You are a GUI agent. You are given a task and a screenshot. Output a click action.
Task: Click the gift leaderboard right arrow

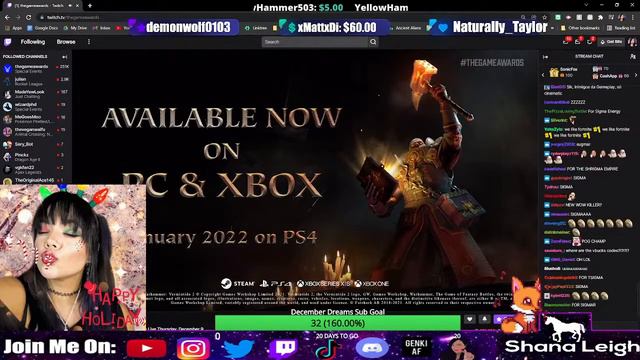tap(636, 75)
